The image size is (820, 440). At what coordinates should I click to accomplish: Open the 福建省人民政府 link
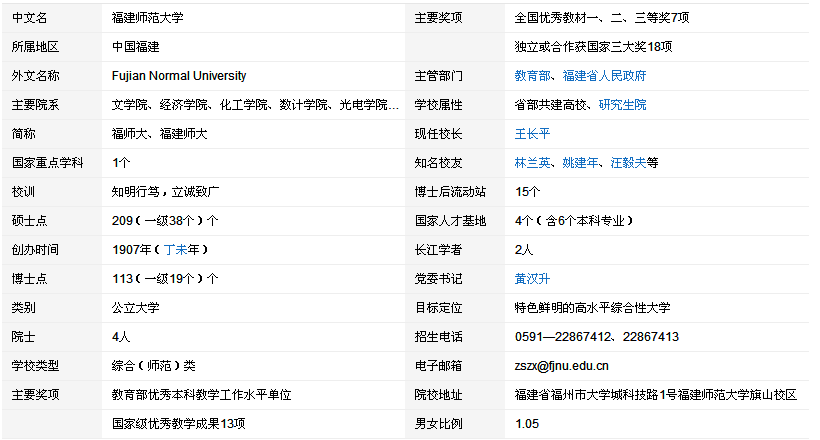tap(605, 76)
